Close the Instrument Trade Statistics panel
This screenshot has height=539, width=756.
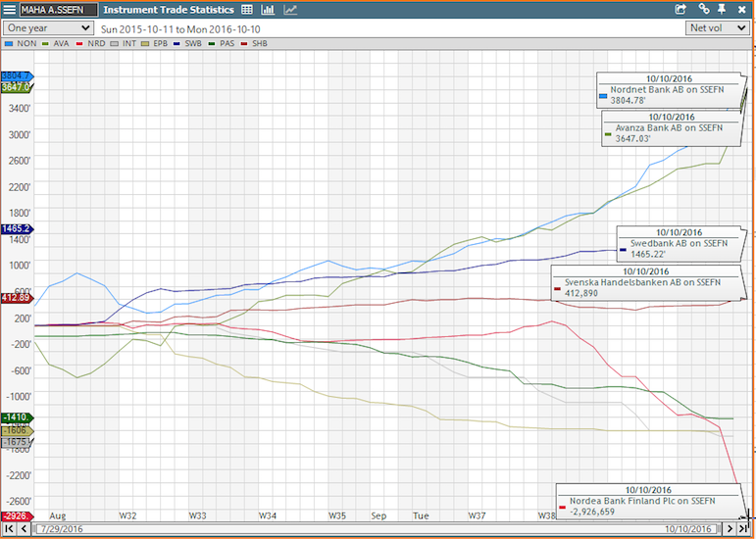(x=742, y=9)
